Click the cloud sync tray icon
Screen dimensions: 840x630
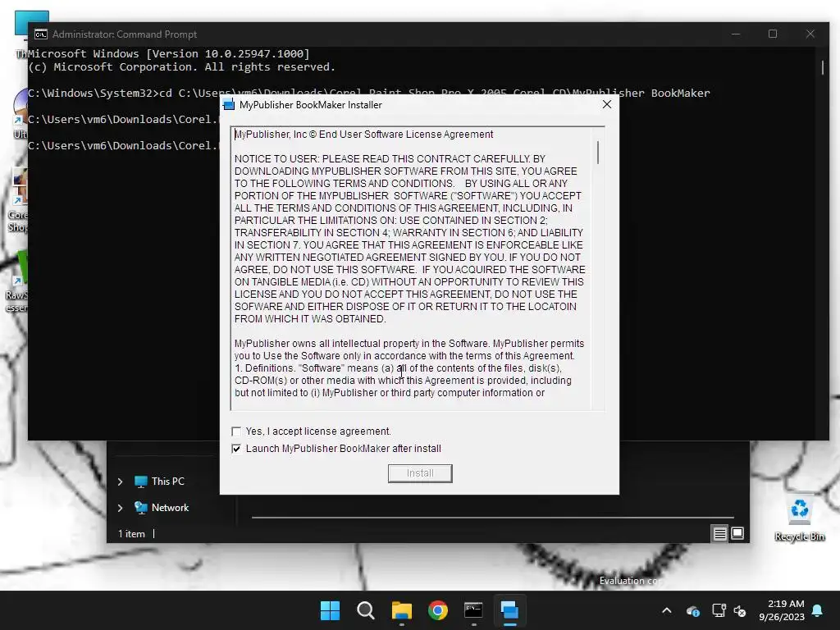(x=692, y=610)
